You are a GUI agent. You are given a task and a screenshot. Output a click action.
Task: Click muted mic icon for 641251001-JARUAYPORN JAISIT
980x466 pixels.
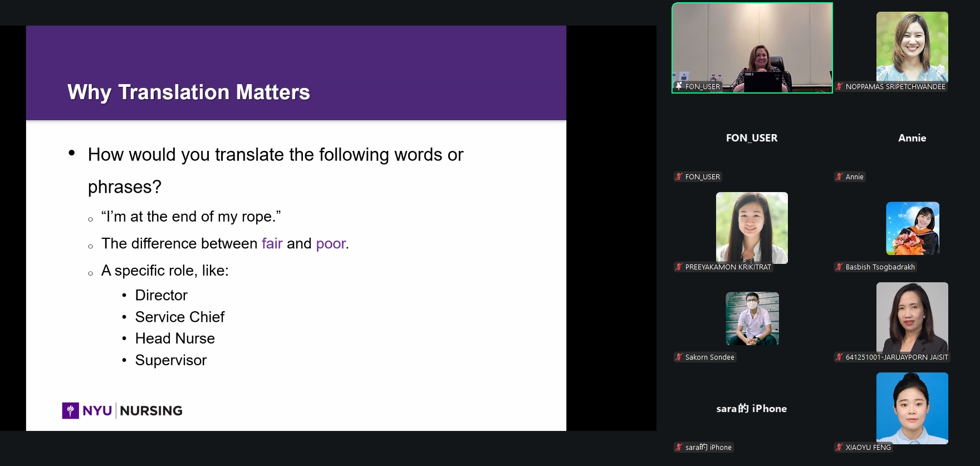(839, 357)
